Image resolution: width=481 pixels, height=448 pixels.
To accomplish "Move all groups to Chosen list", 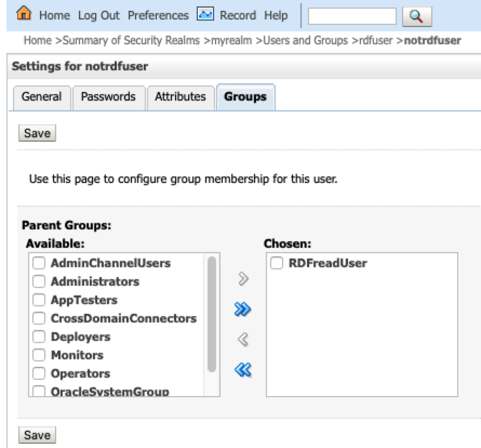I will coord(243,309).
